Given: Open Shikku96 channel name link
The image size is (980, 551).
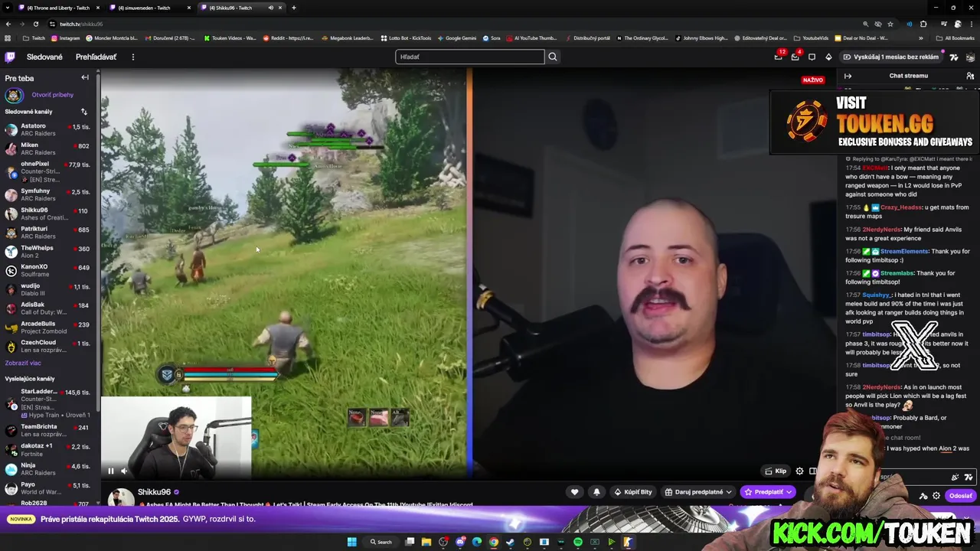Looking at the screenshot, I should pyautogui.click(x=154, y=492).
